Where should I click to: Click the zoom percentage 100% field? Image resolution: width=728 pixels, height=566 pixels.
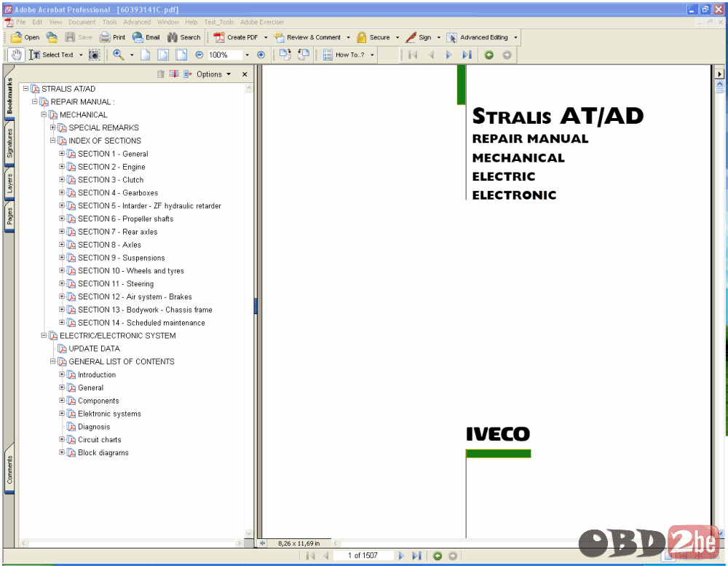pyautogui.click(x=225, y=55)
